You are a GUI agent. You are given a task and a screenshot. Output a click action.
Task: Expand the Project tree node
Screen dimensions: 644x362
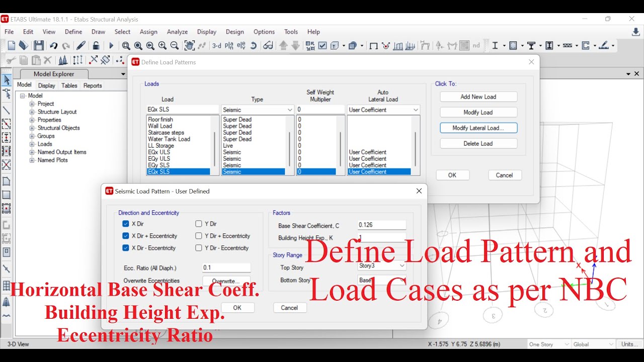tap(32, 104)
